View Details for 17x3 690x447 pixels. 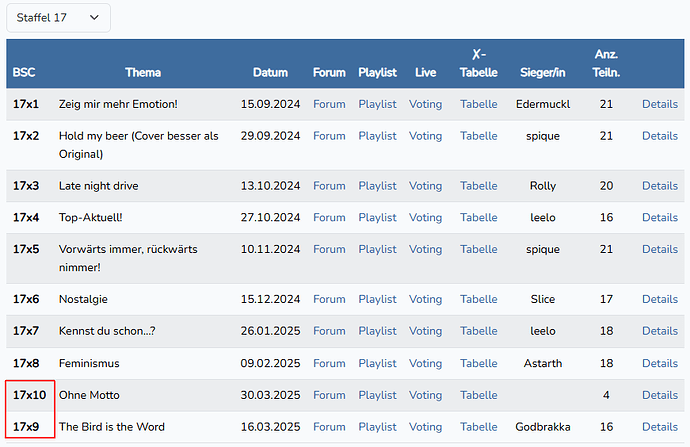tap(660, 186)
